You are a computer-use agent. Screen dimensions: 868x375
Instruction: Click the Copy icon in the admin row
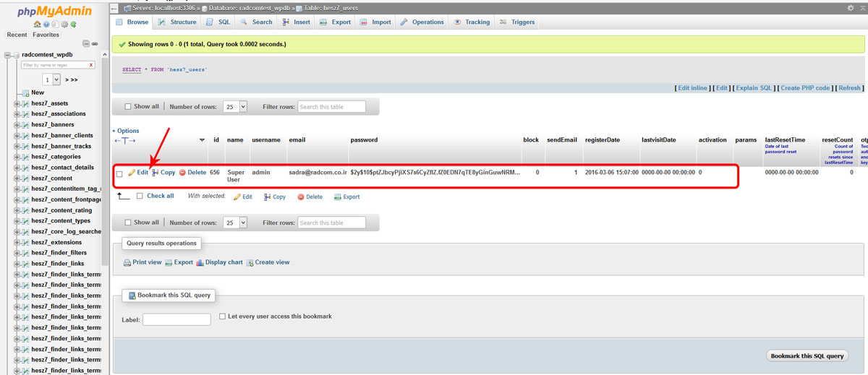[156, 173]
